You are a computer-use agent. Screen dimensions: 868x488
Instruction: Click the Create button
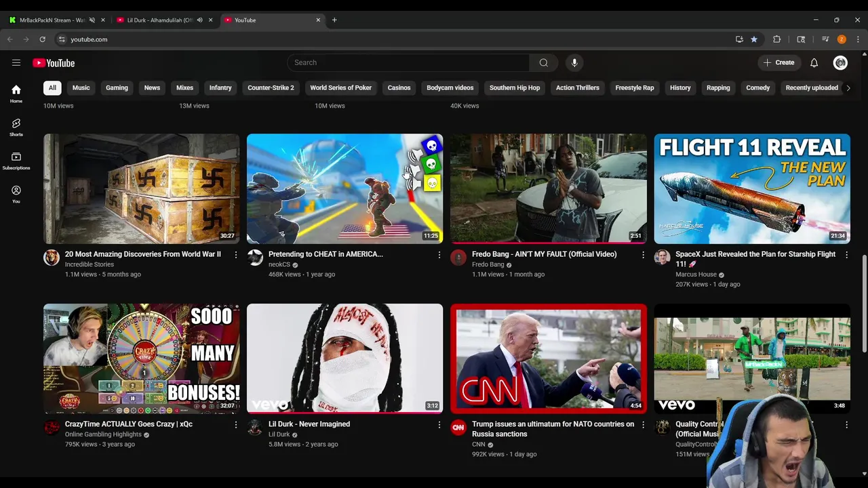click(x=778, y=63)
